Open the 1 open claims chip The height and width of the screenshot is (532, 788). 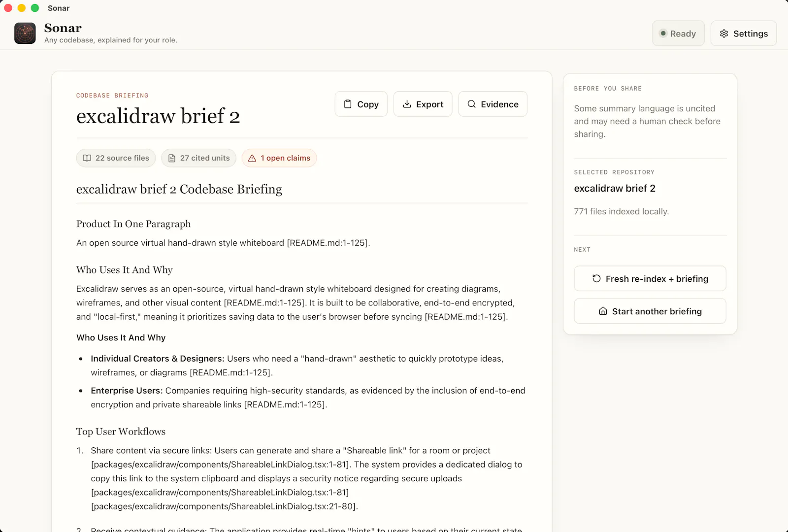tap(279, 158)
